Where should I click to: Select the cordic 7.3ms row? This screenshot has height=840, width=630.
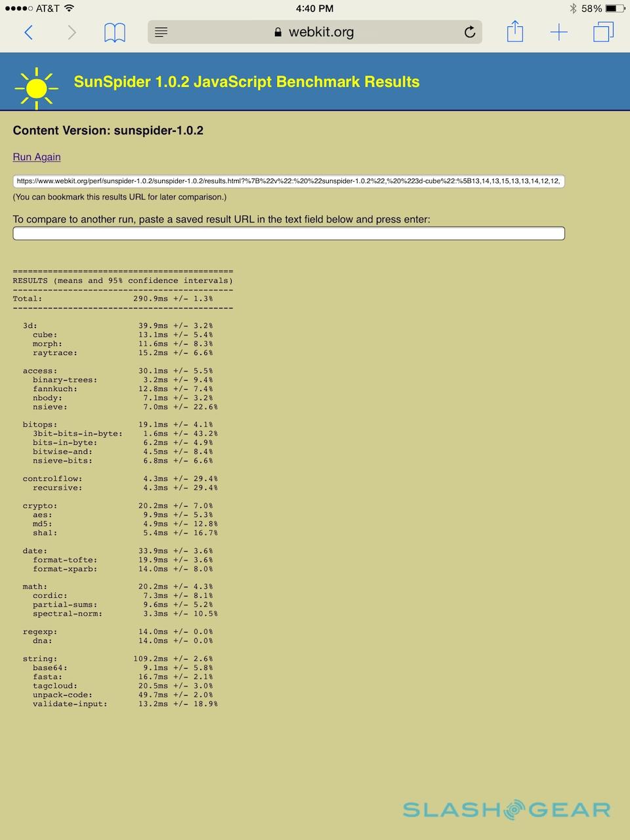pyautogui.click(x=123, y=597)
